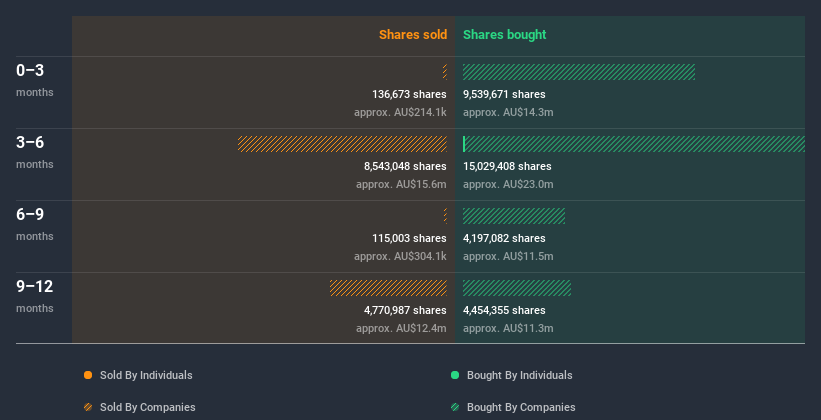Click the 0–3 months small orange sold bar
The height and width of the screenshot is (420, 821).
pos(445,72)
